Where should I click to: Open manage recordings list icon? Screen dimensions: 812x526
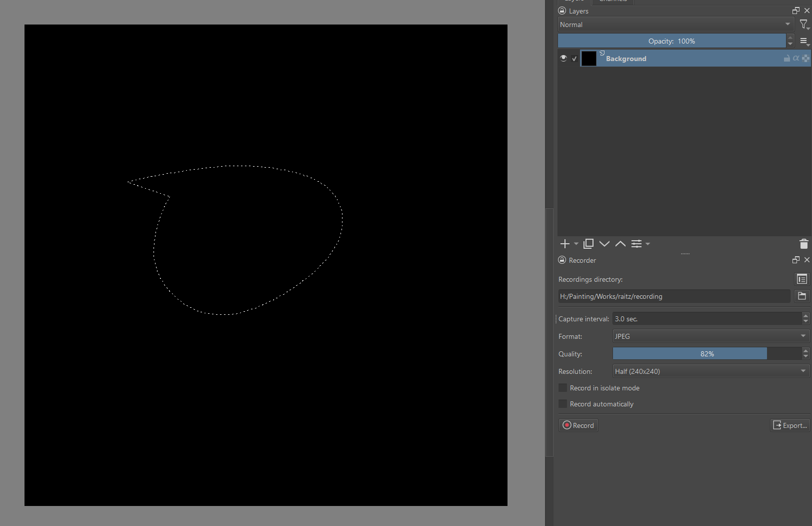802,279
